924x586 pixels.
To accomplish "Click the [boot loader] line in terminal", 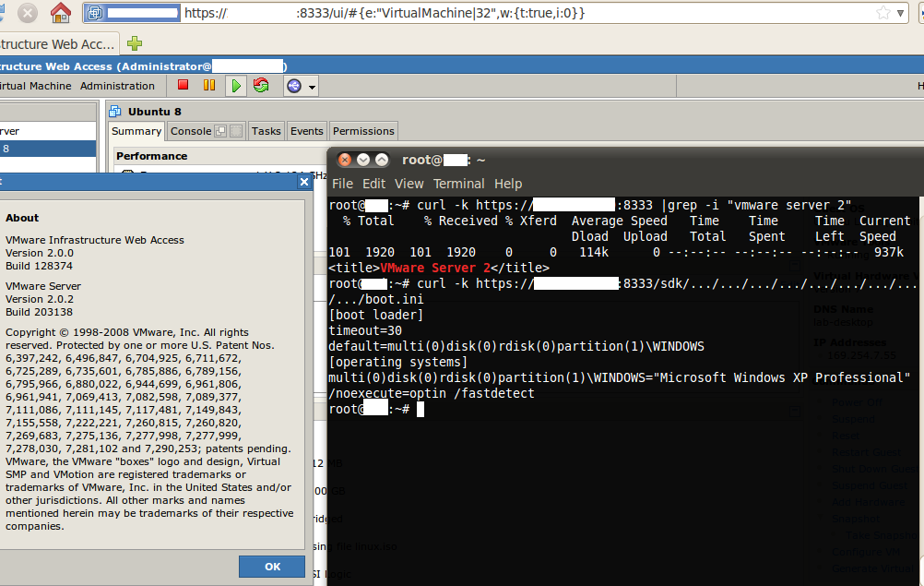I will [x=376, y=315].
